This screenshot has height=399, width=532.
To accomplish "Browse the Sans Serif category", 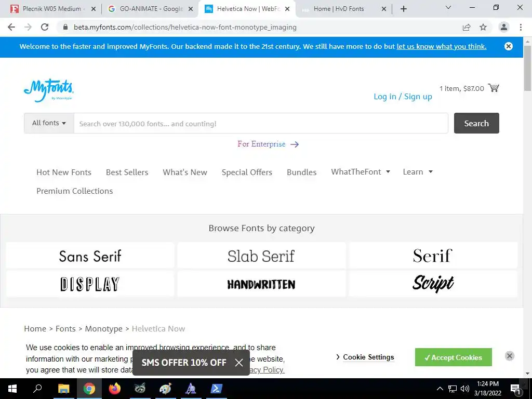I will (x=90, y=256).
